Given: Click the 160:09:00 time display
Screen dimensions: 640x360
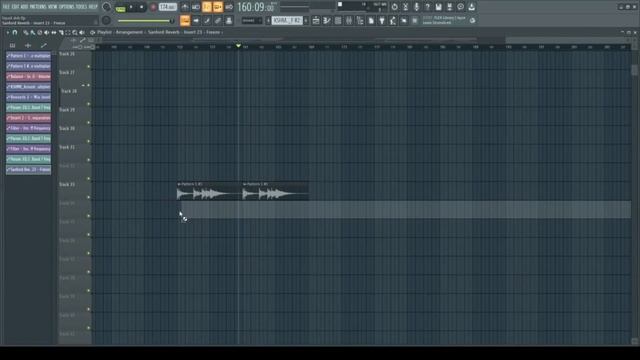Looking at the screenshot, I should point(256,7).
